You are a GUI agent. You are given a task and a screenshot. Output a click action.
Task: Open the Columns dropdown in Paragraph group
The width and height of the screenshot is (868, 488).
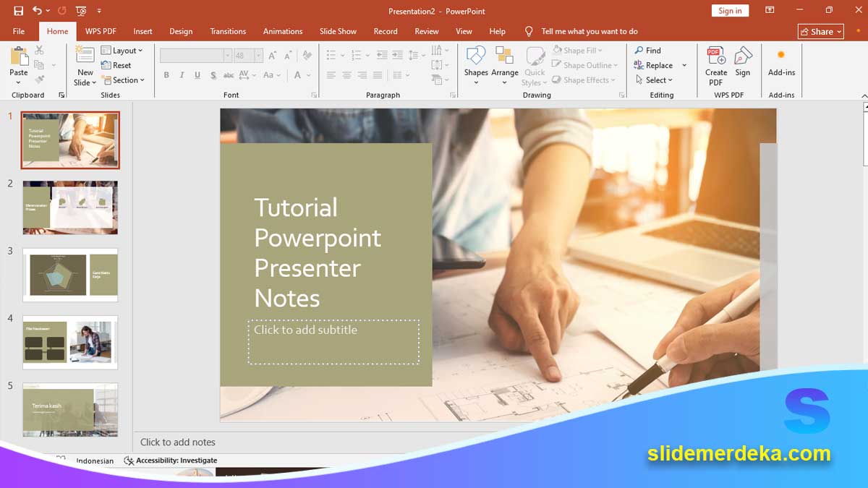click(401, 75)
